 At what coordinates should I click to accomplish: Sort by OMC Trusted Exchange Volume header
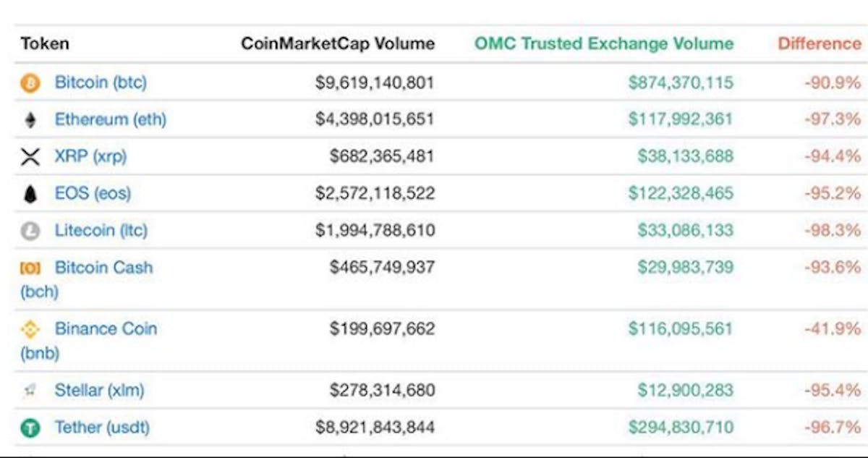coord(604,43)
